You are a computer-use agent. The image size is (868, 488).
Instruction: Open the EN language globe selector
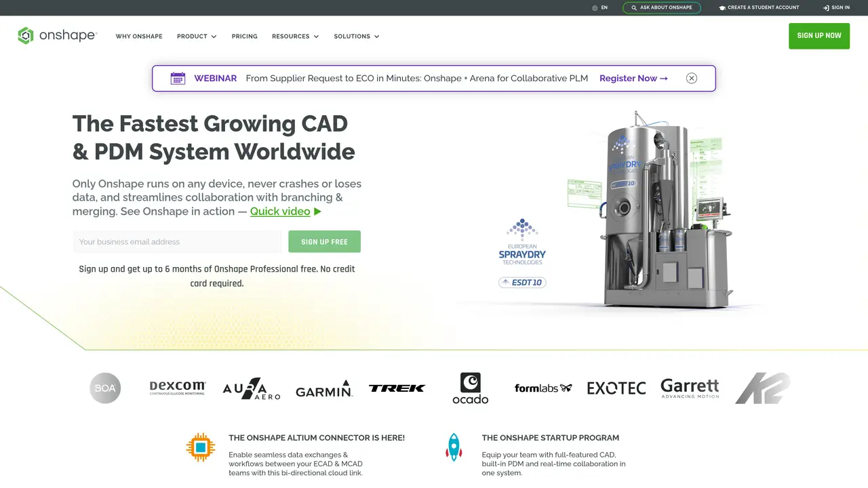point(599,7)
